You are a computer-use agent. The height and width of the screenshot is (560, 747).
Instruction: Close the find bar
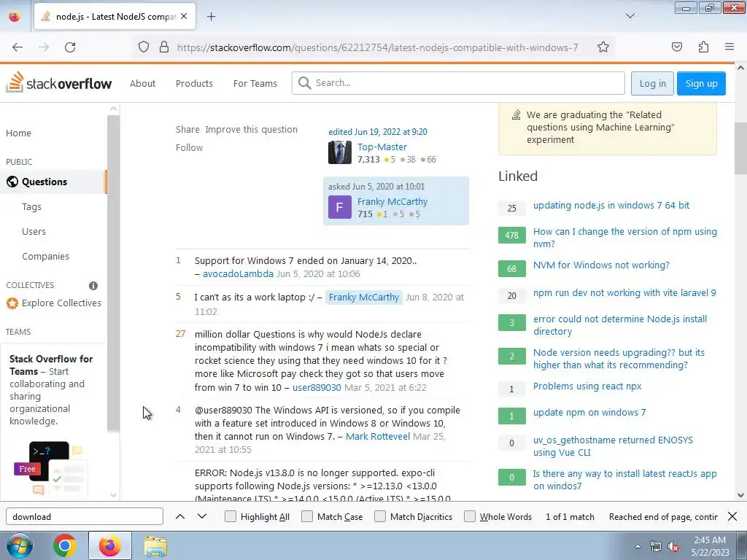732,516
